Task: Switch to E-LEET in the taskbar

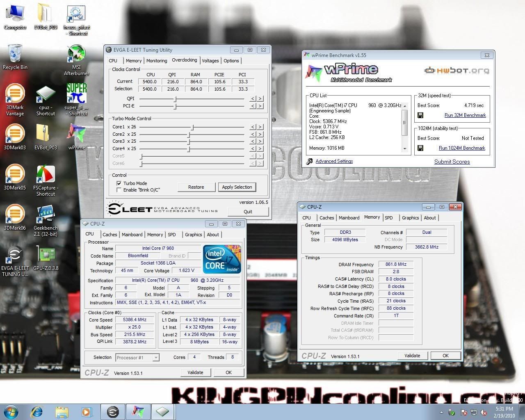Action: coord(113,411)
